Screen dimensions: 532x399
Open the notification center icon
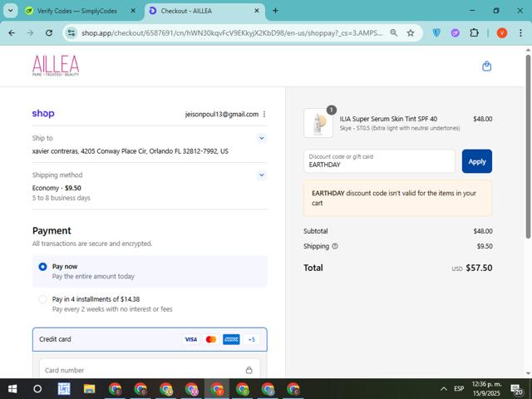[517, 389]
